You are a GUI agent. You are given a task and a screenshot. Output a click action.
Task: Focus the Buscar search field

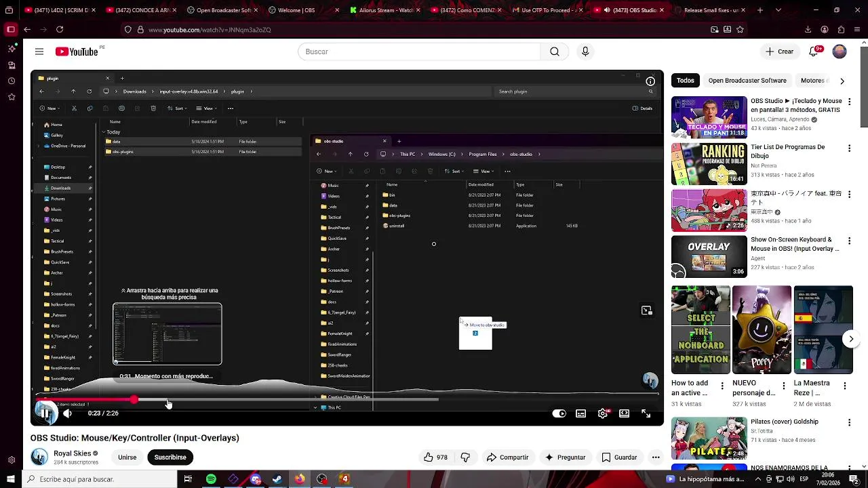tap(419, 52)
